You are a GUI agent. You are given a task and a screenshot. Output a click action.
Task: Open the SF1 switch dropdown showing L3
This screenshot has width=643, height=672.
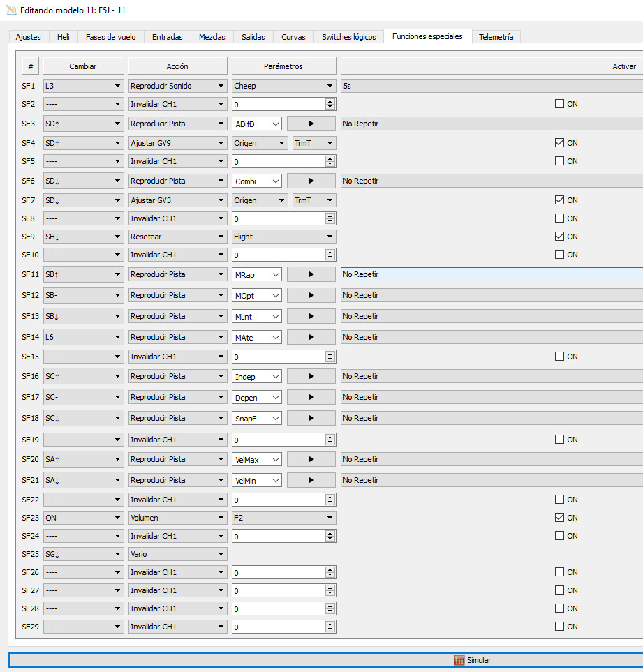click(83, 86)
